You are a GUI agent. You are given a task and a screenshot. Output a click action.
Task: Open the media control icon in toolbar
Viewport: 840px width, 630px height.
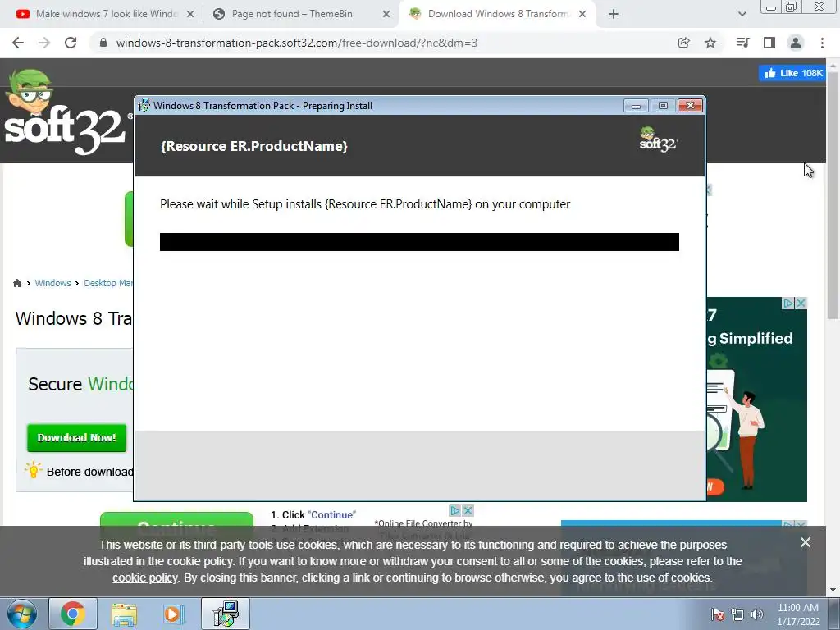pos(742,43)
